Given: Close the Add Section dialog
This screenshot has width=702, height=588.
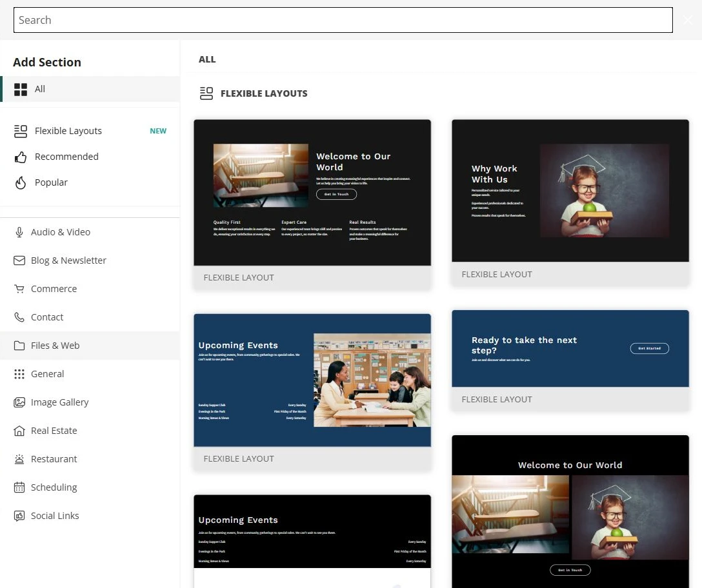Looking at the screenshot, I should click(688, 20).
